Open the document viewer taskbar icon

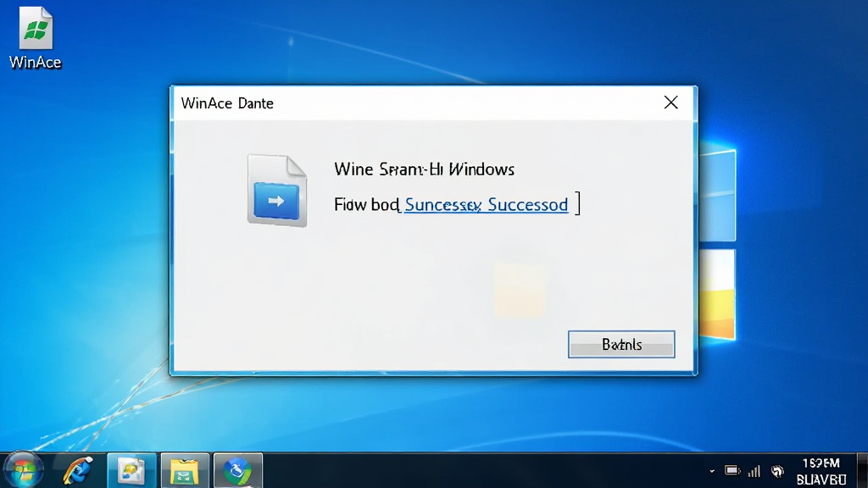pyautogui.click(x=131, y=471)
